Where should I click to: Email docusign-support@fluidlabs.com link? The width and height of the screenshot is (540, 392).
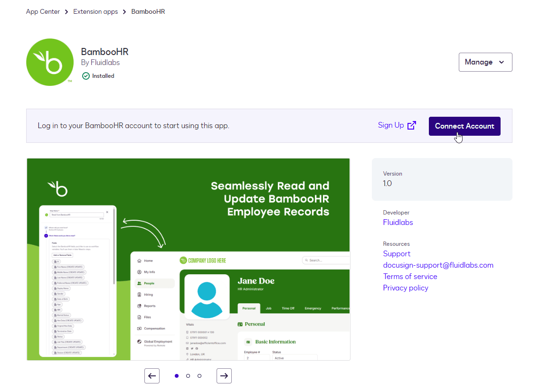click(438, 265)
